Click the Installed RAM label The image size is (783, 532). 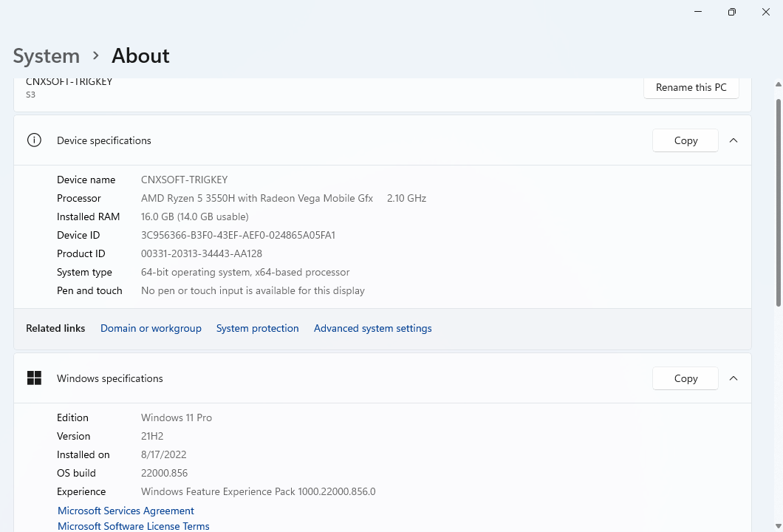pyautogui.click(x=89, y=216)
